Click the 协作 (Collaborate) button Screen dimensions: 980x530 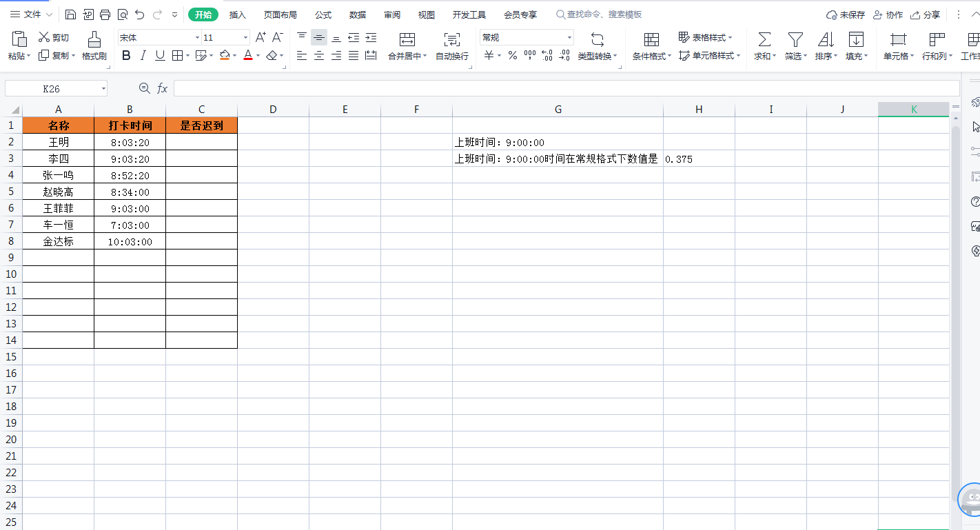(x=888, y=14)
